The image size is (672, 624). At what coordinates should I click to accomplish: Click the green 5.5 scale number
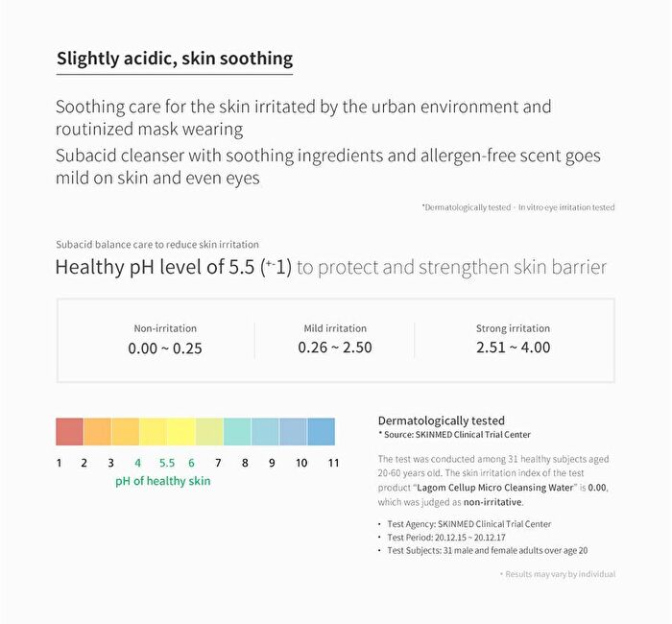pyautogui.click(x=167, y=463)
